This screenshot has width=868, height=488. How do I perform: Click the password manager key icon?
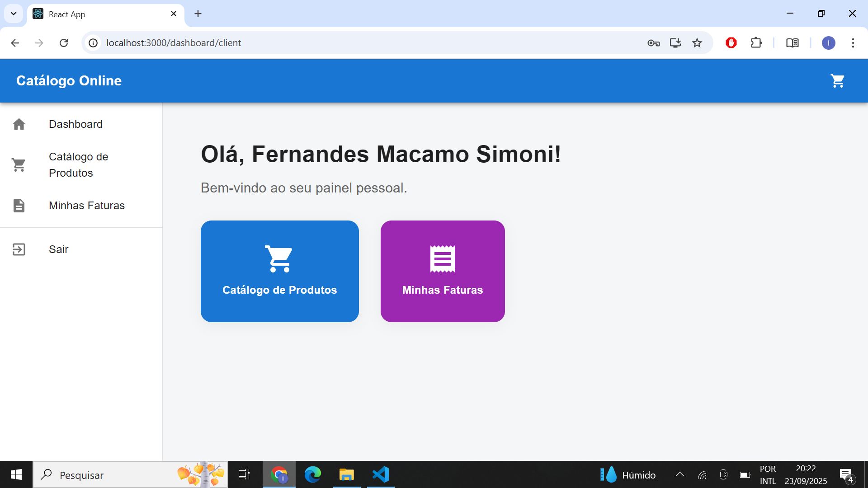[653, 43]
